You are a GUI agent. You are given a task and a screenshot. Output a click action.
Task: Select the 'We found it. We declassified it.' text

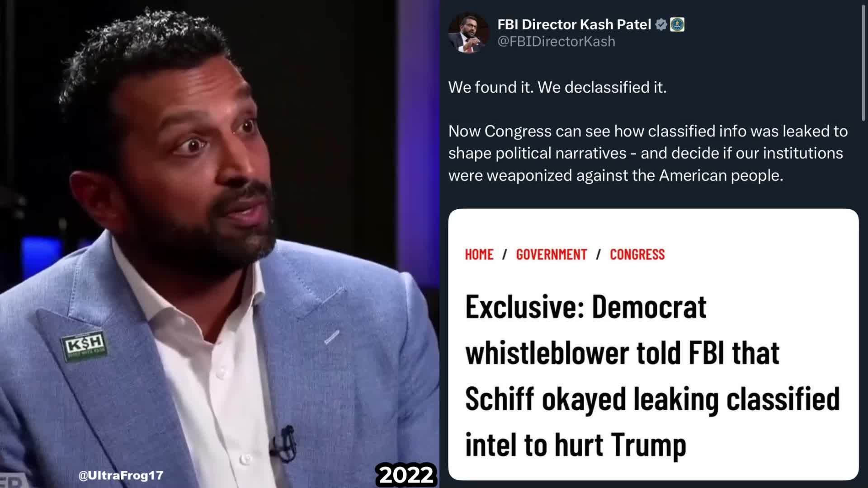pyautogui.click(x=557, y=87)
